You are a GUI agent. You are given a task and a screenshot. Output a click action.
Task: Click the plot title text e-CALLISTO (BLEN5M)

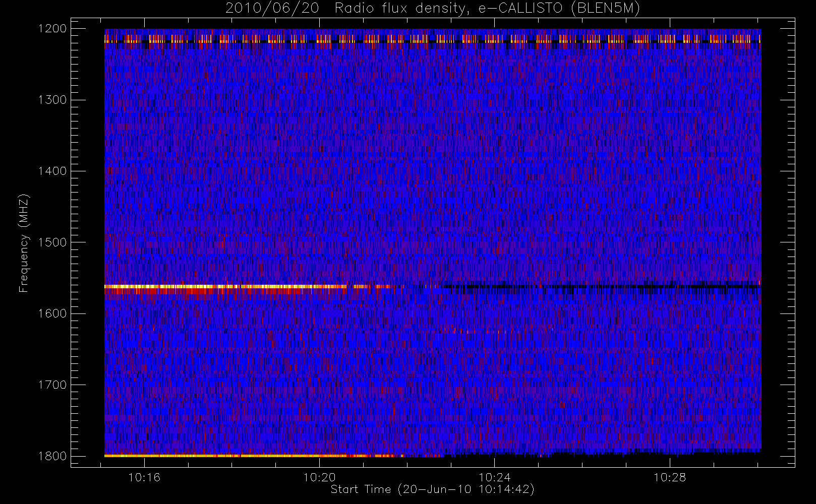[559, 9]
